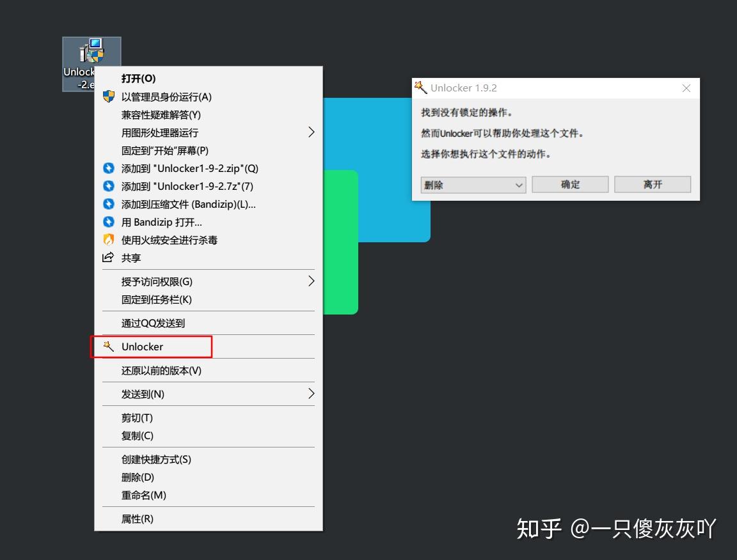
Task: Select 通过QQ发送到
Action: point(209,323)
